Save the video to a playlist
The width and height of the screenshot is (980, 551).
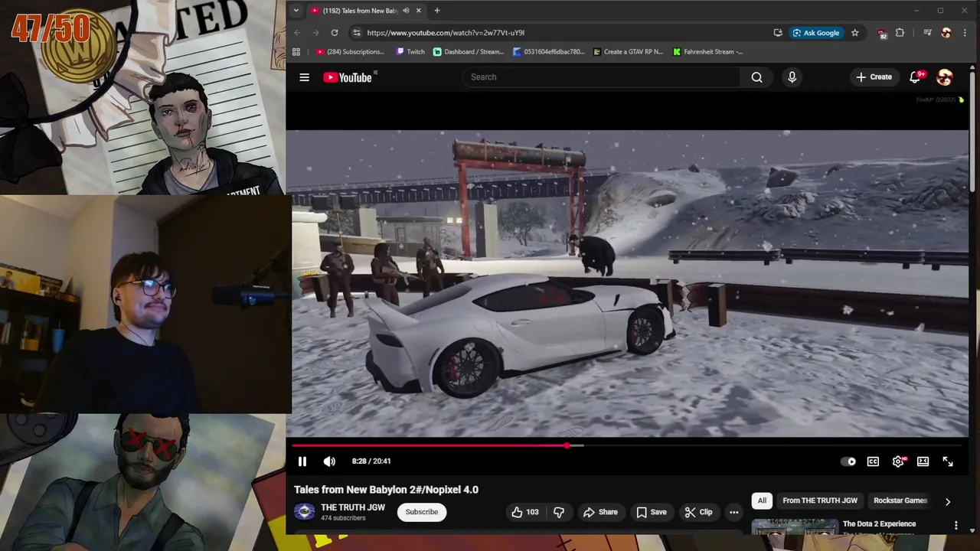tap(651, 512)
